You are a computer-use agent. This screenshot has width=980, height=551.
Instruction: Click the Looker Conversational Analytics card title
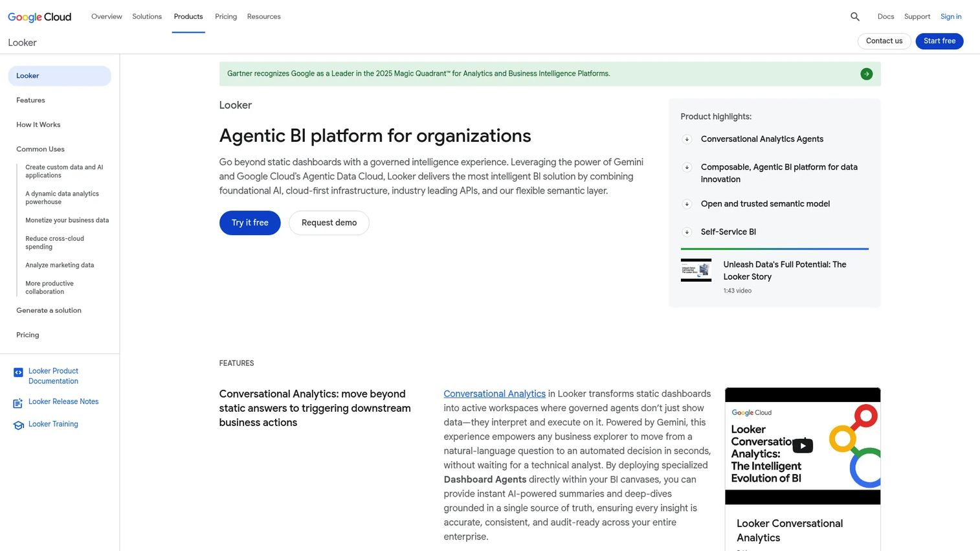[x=790, y=531]
